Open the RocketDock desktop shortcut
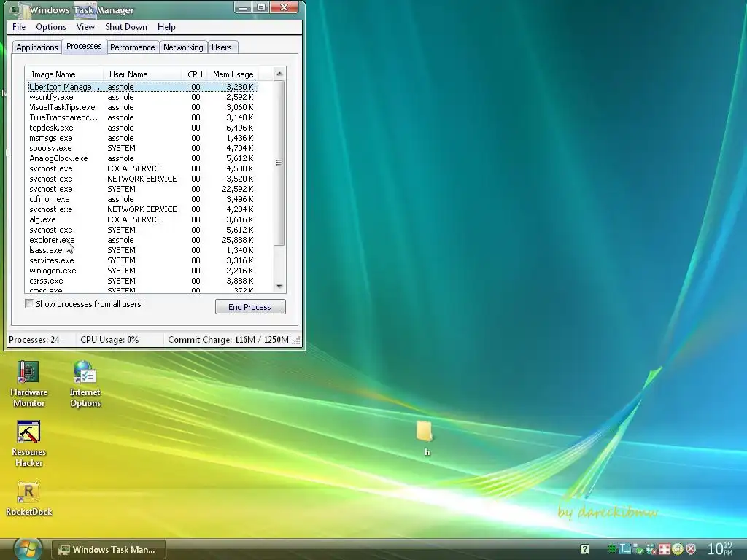Viewport: 747px width, 560px height. click(28, 499)
